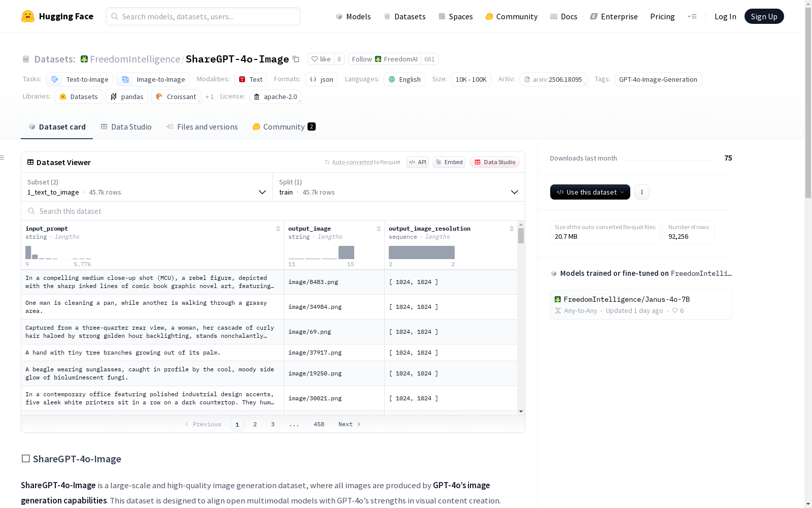Open Community in the top navigation

512,16
